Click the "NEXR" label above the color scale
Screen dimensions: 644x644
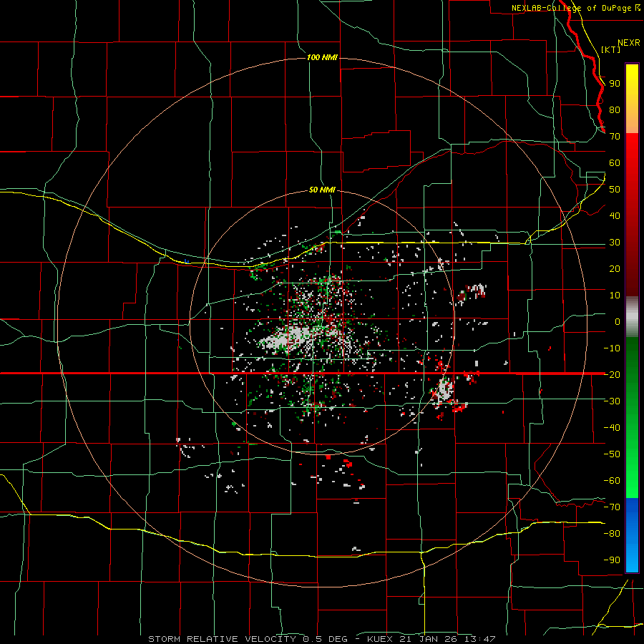click(628, 43)
